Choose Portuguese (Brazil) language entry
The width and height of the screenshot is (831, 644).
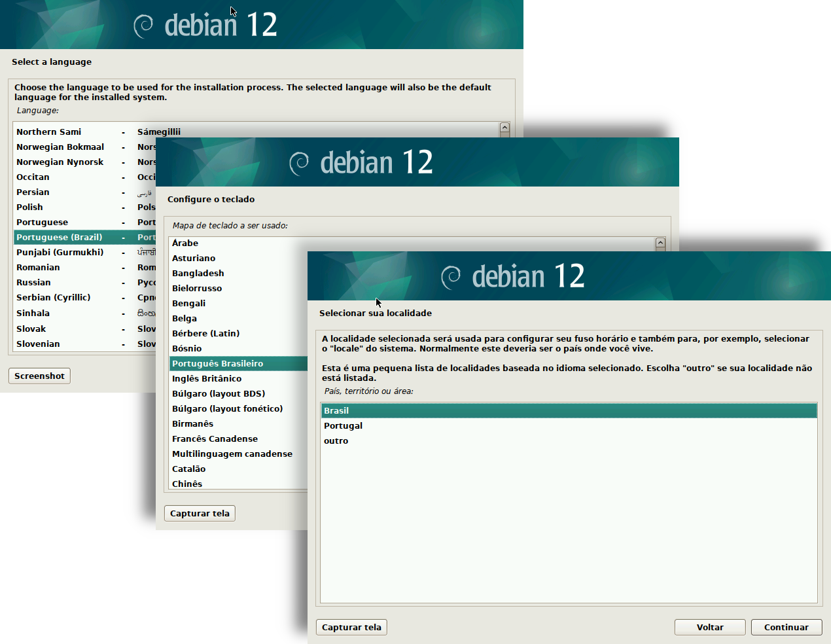click(x=61, y=237)
